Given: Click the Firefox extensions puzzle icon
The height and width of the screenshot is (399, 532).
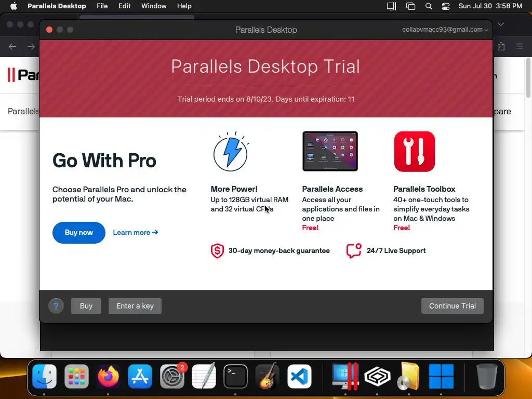Looking at the screenshot, I should click(x=501, y=46).
